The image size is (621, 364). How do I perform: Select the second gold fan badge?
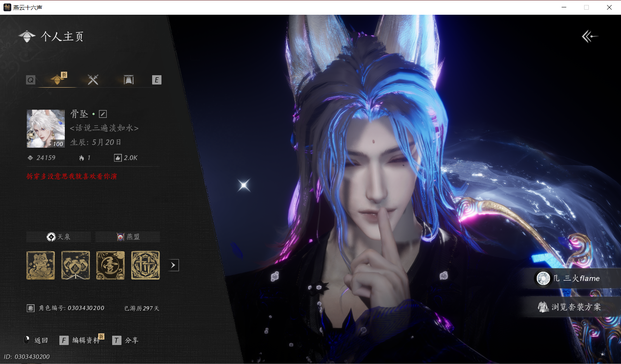tap(76, 265)
